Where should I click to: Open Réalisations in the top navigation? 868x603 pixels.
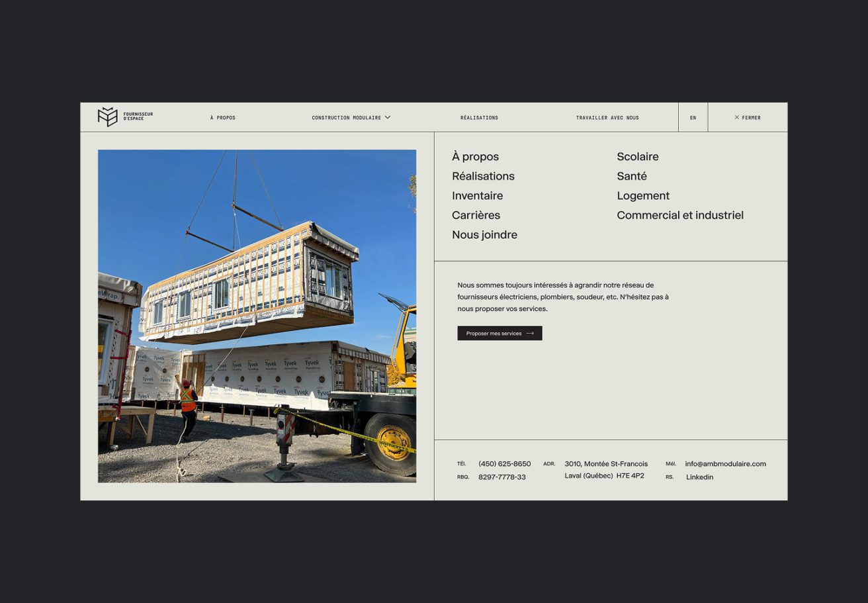pyautogui.click(x=479, y=118)
